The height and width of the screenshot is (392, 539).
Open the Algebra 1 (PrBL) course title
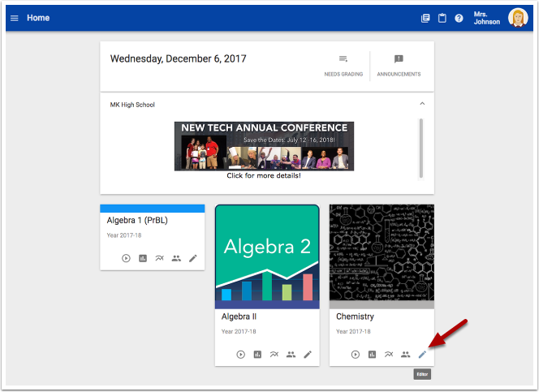[x=137, y=220]
